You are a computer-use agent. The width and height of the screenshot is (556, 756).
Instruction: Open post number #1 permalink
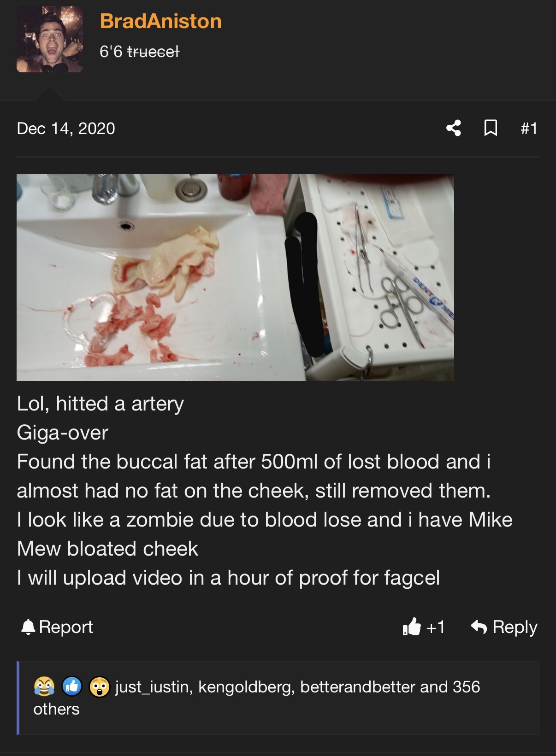(529, 128)
